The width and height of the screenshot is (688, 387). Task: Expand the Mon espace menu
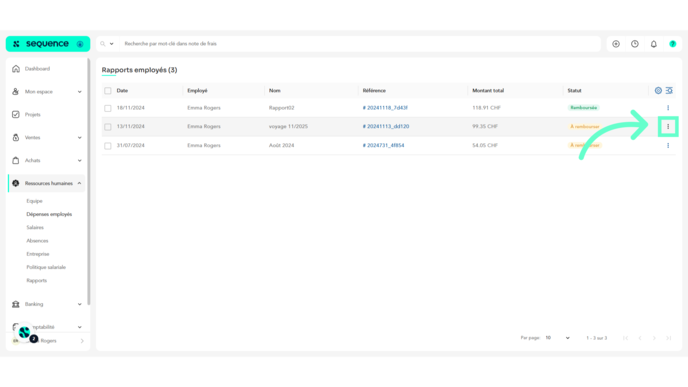(79, 92)
